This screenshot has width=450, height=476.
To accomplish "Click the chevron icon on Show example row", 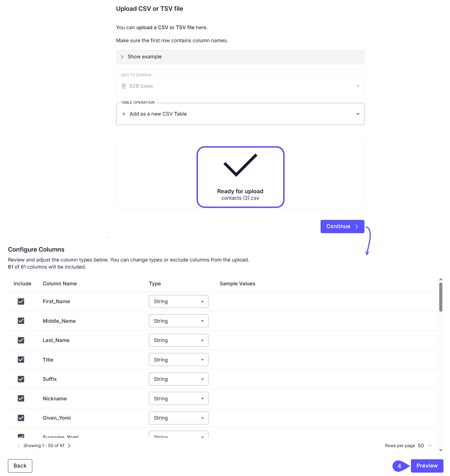I will (x=122, y=57).
